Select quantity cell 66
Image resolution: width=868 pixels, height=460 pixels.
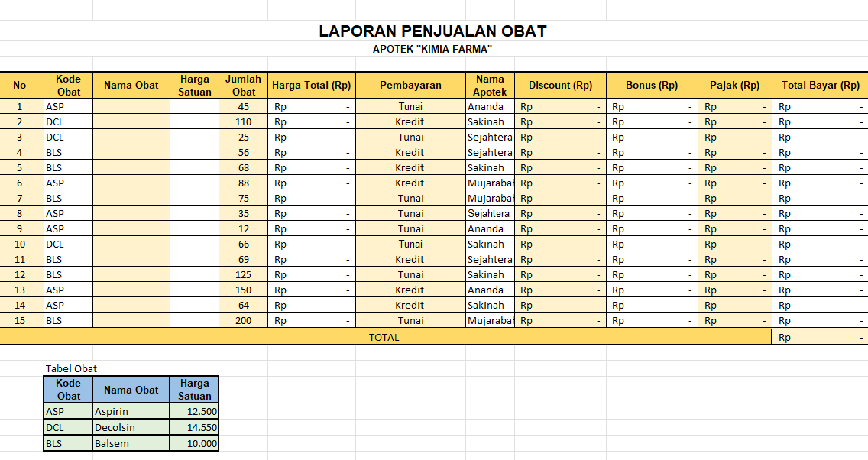(x=244, y=244)
